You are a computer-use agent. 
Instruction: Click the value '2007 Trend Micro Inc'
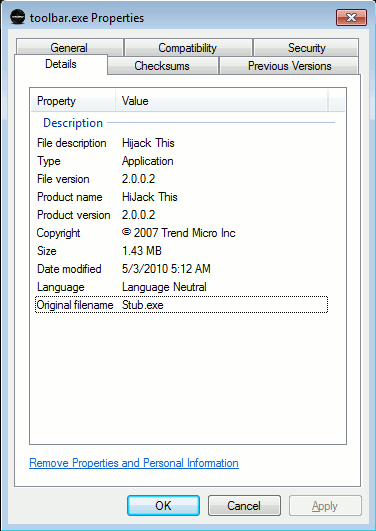click(185, 233)
